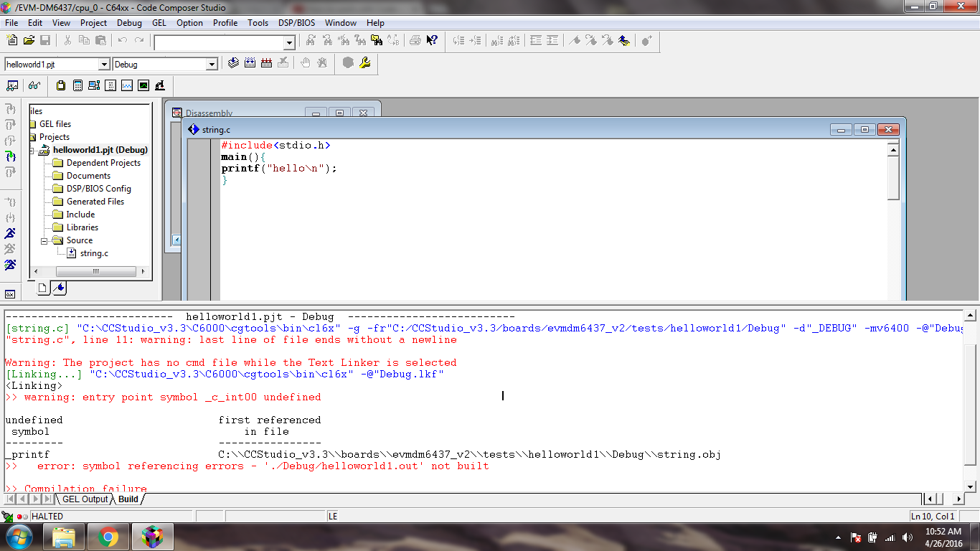Switch to the GEL Output tab

(85, 499)
